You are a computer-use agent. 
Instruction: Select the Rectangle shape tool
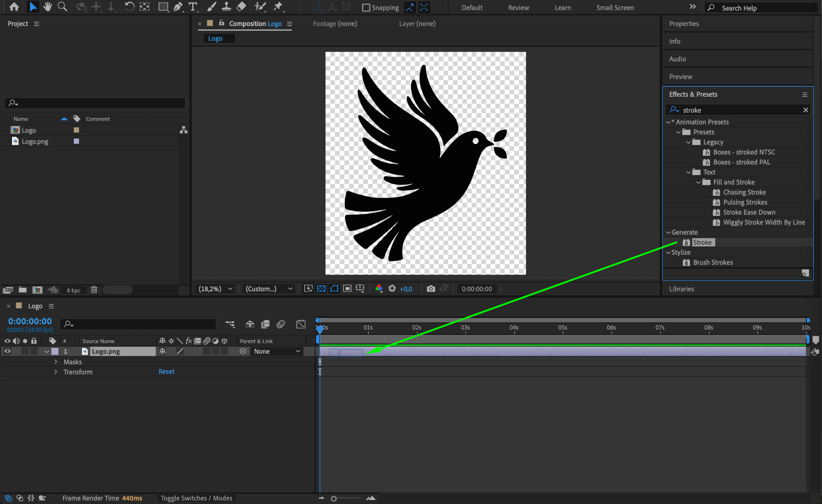point(163,7)
